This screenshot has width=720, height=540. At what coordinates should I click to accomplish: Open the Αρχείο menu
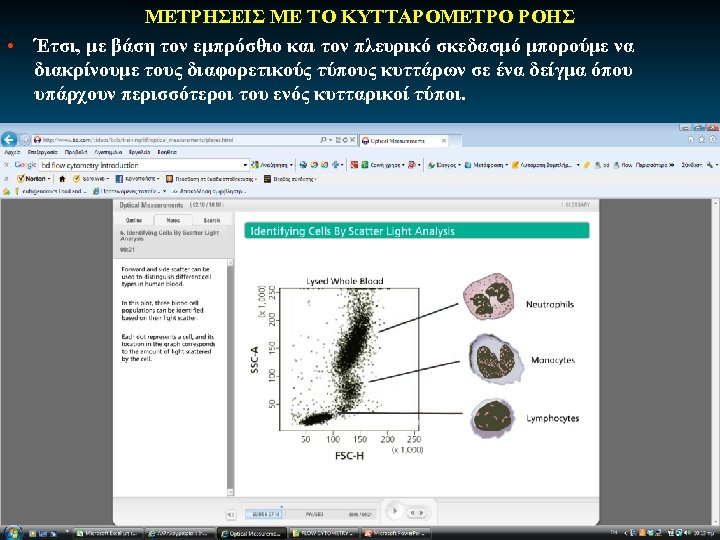tap(12, 152)
